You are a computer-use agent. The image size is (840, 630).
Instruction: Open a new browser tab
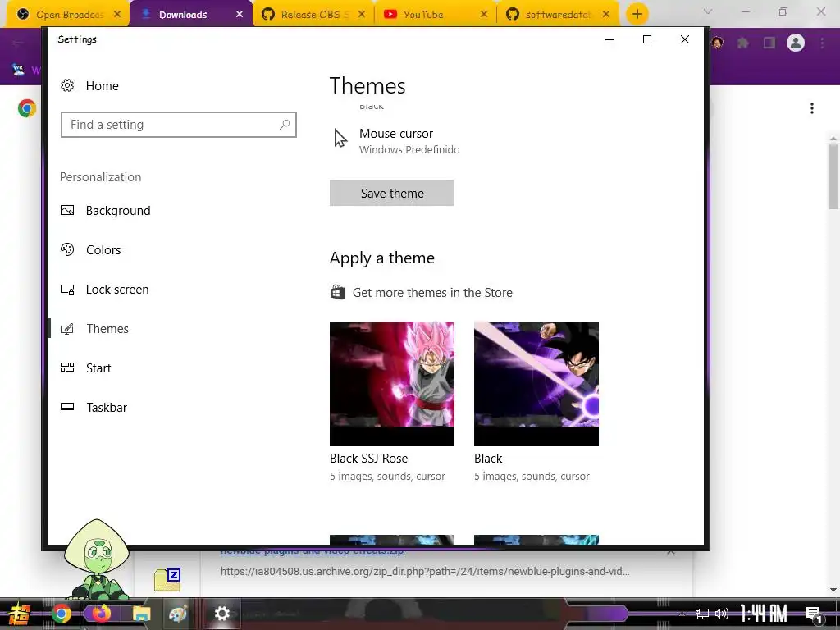point(637,15)
